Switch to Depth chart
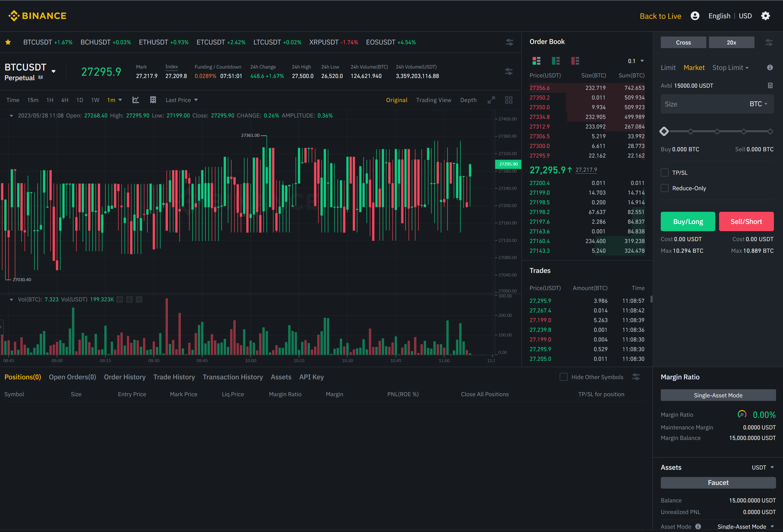783x532 pixels. click(x=468, y=100)
